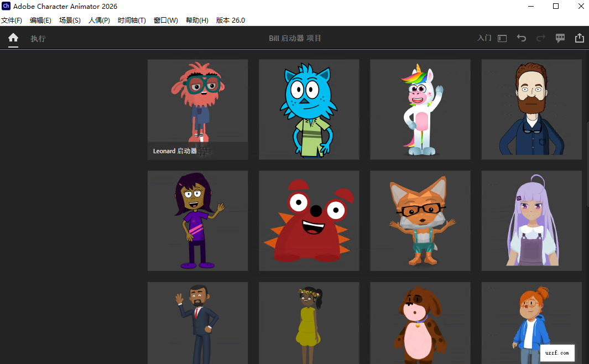Select the red monster puppet
Image resolution: width=589 pixels, height=364 pixels.
tap(309, 220)
